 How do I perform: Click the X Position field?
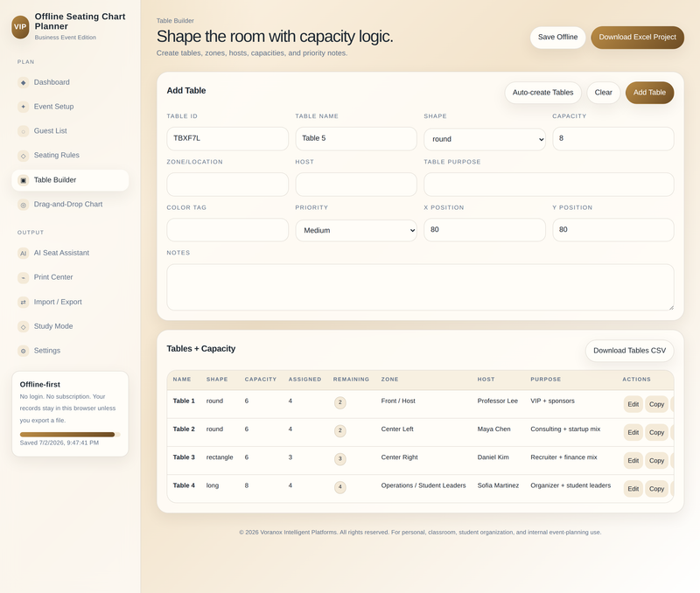[x=485, y=230]
